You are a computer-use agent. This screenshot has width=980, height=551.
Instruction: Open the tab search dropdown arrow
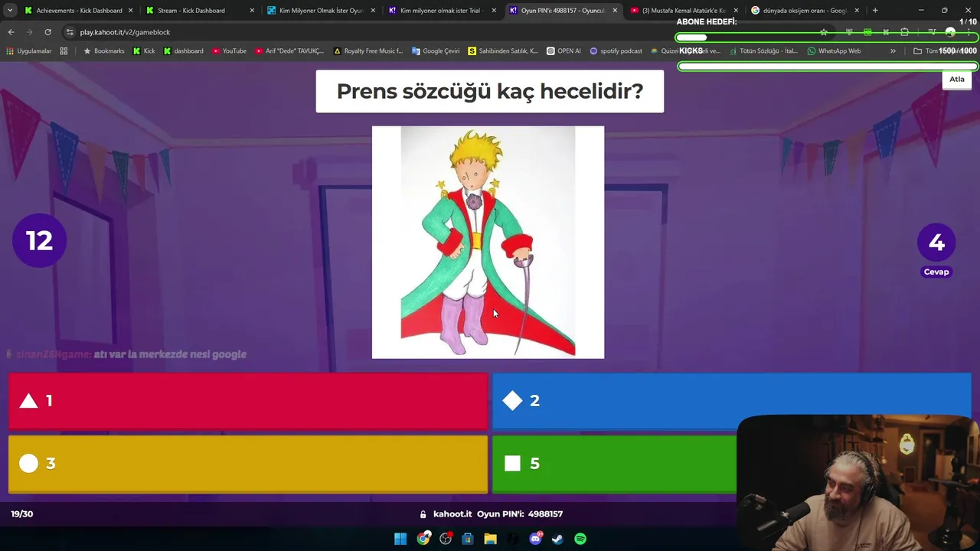coord(10,11)
